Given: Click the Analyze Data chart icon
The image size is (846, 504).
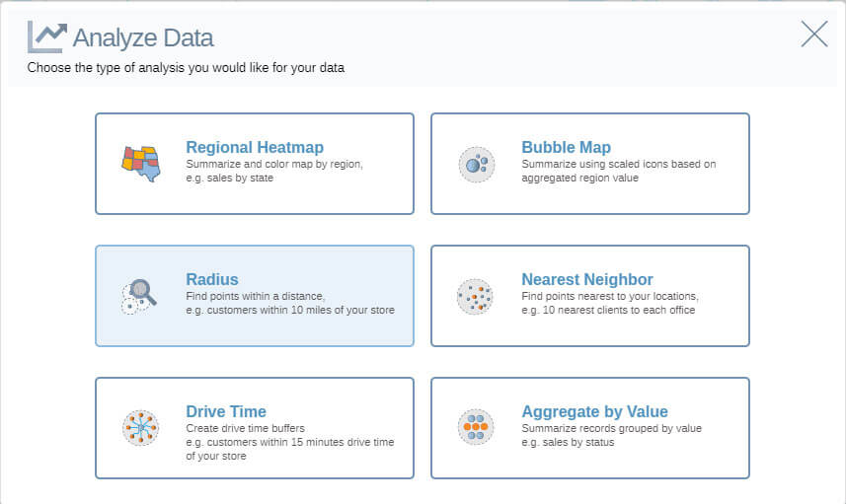Looking at the screenshot, I should [x=47, y=37].
